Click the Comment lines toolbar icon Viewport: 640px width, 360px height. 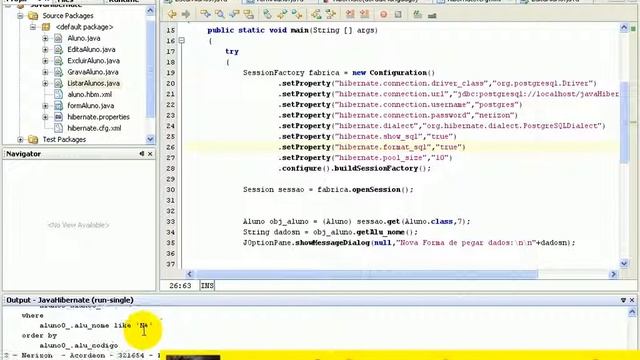[x=418, y=15]
